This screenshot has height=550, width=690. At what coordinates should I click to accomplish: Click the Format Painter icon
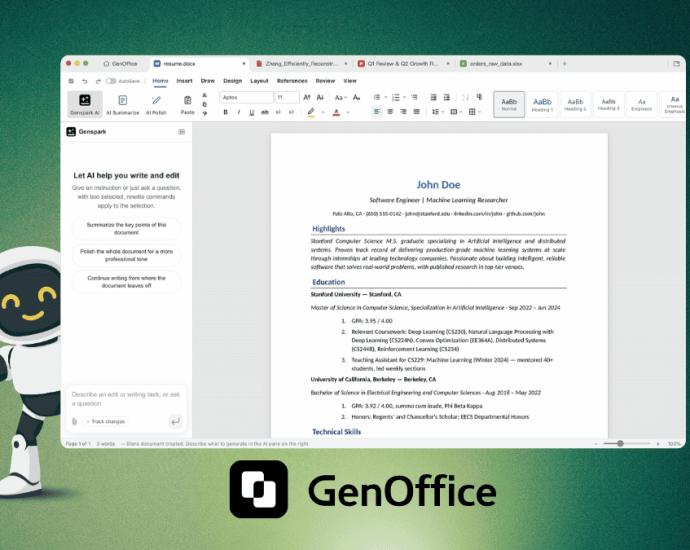pos(205,114)
